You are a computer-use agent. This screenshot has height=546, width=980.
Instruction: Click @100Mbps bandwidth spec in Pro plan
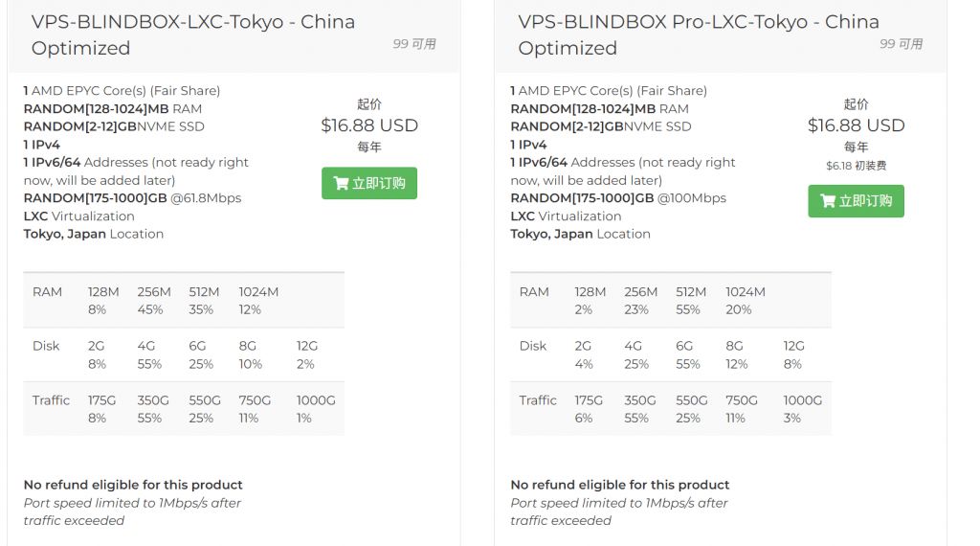pyautogui.click(x=691, y=198)
